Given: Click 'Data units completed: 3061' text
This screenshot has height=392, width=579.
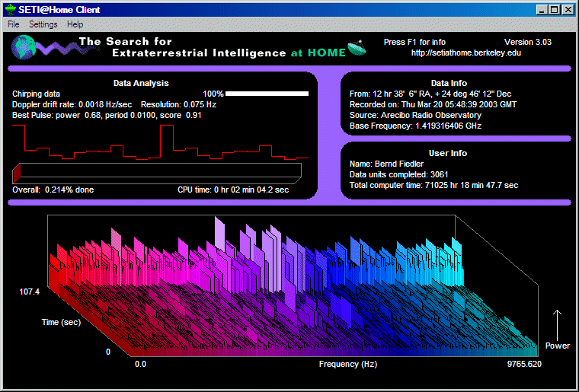Looking at the screenshot, I should tap(398, 174).
